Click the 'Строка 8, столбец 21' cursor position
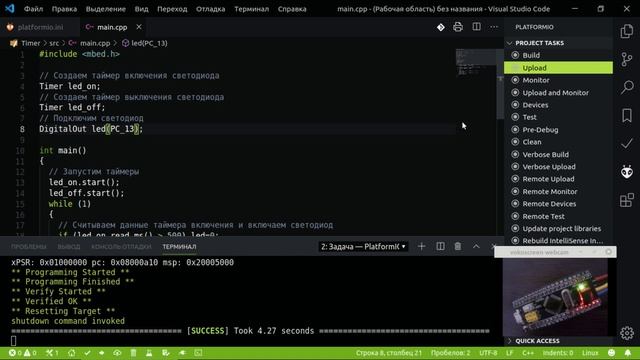 389,353
